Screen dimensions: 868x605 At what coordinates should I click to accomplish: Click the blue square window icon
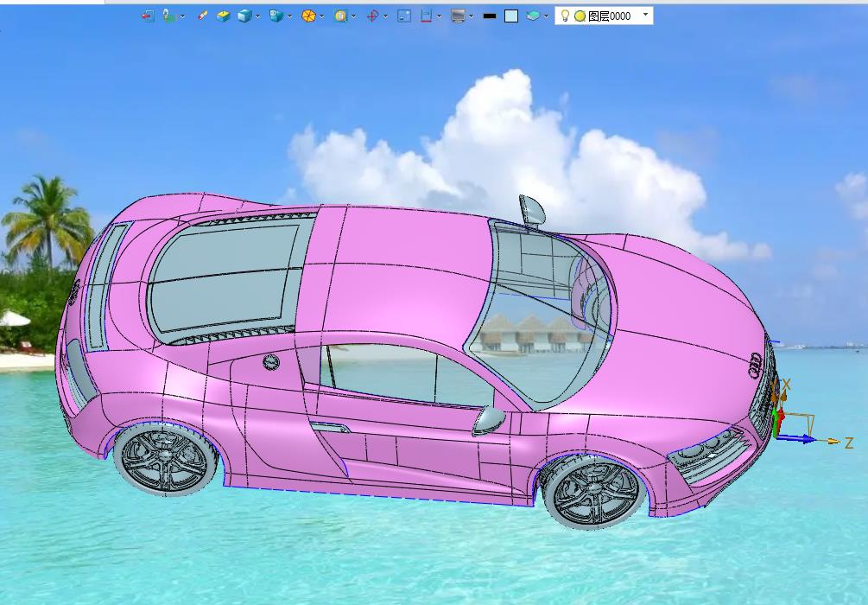coord(404,16)
